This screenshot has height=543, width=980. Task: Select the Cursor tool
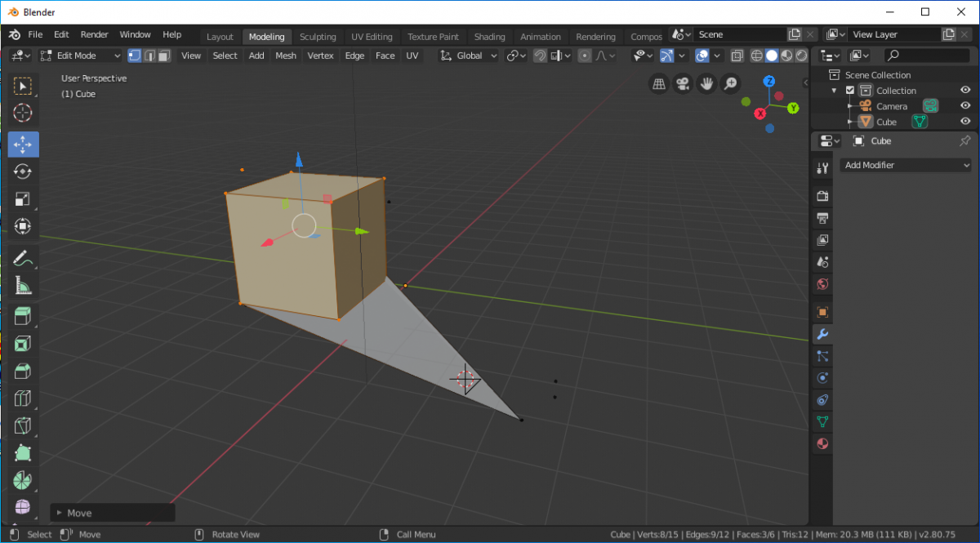[x=23, y=113]
